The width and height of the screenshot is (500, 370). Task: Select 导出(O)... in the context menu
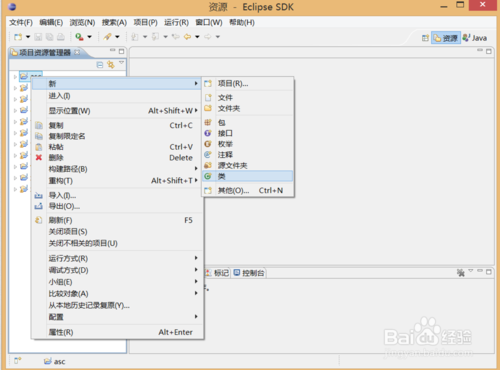coord(117,206)
